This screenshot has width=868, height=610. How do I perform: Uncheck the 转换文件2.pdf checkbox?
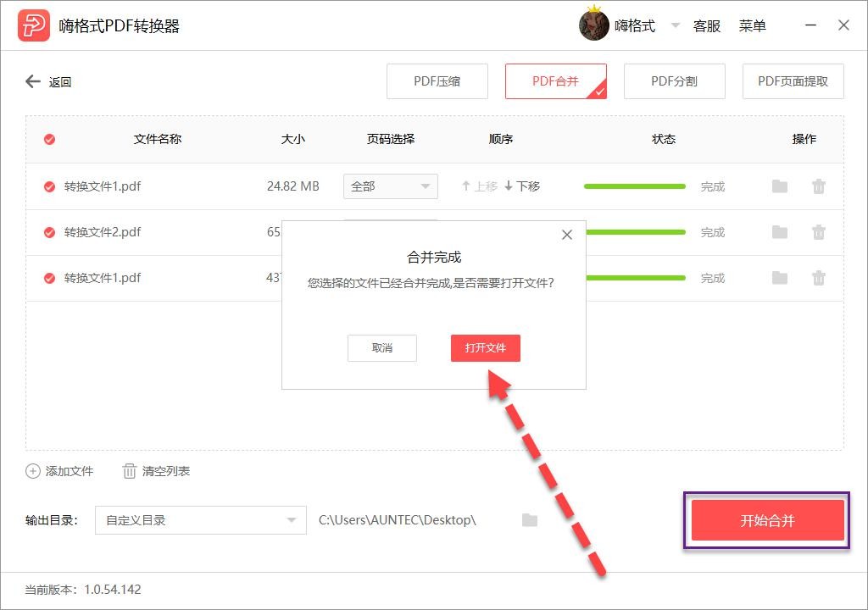coord(49,232)
